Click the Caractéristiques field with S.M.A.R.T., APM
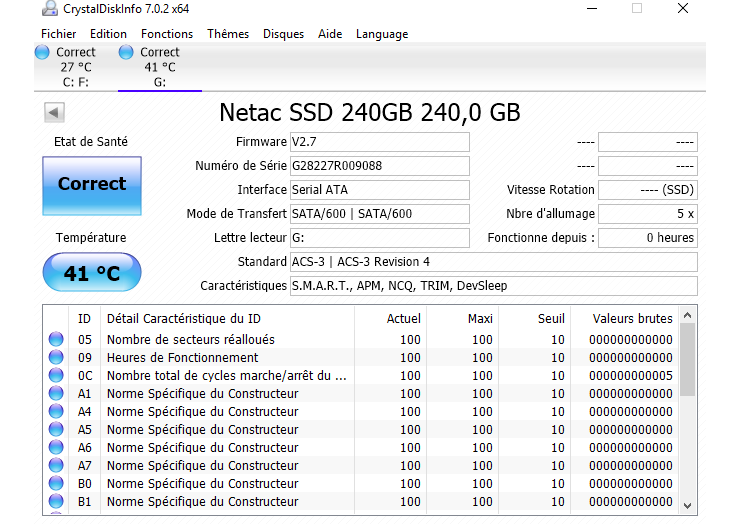 pos(494,286)
